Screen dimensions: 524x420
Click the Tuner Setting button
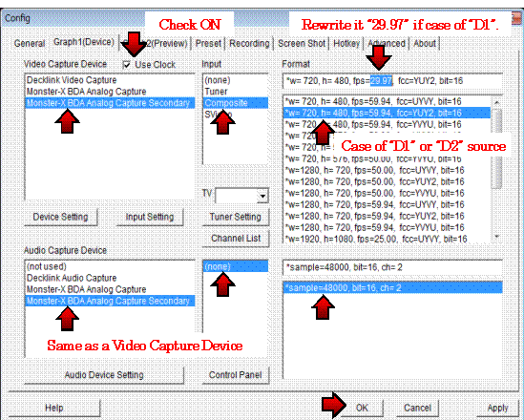click(x=235, y=217)
